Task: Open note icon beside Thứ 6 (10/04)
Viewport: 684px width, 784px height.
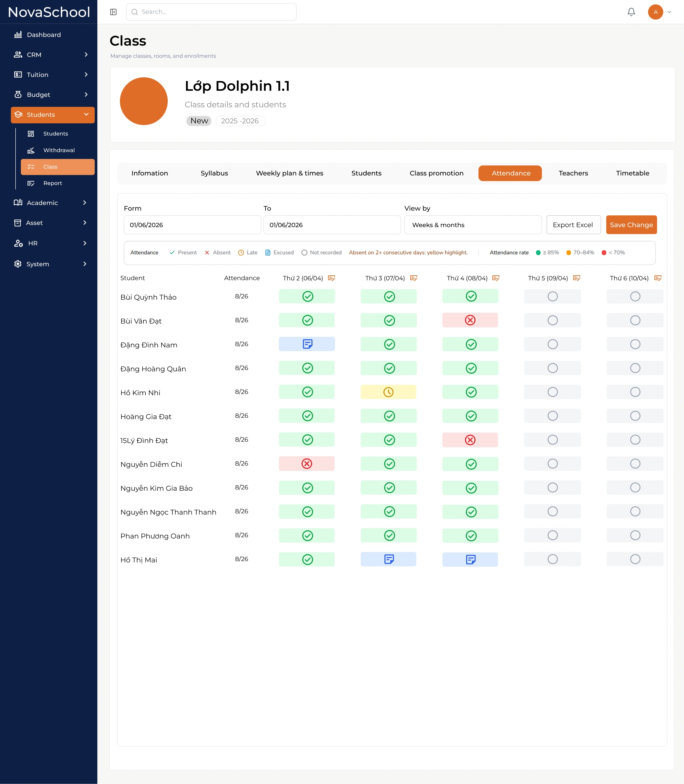Action: pos(658,278)
